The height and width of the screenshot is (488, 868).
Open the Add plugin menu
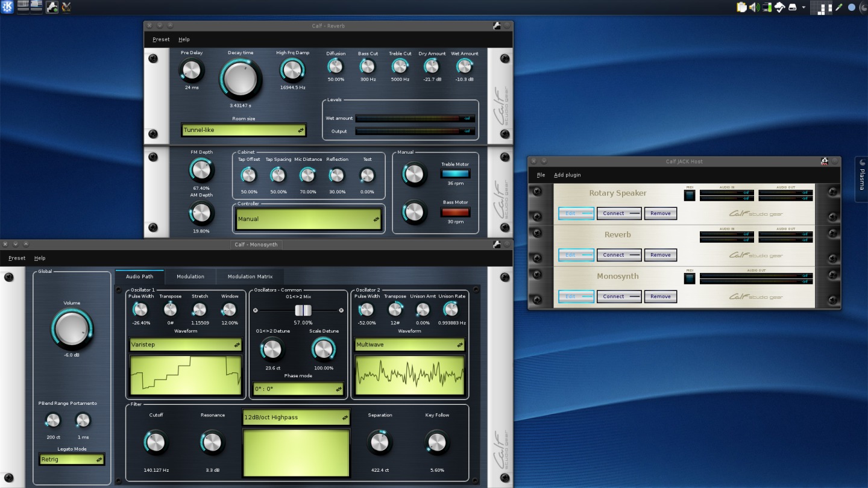point(567,175)
